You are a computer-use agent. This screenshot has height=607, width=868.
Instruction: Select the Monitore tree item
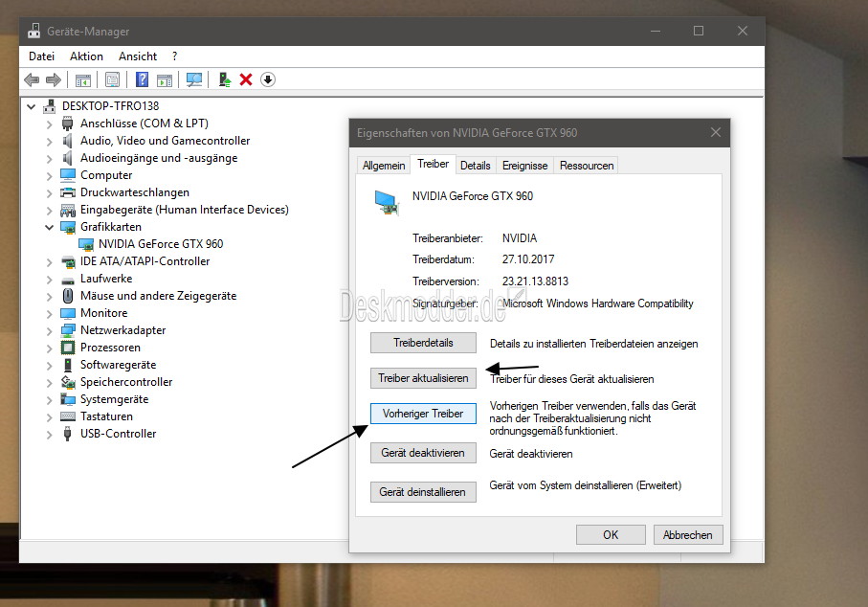click(x=103, y=313)
